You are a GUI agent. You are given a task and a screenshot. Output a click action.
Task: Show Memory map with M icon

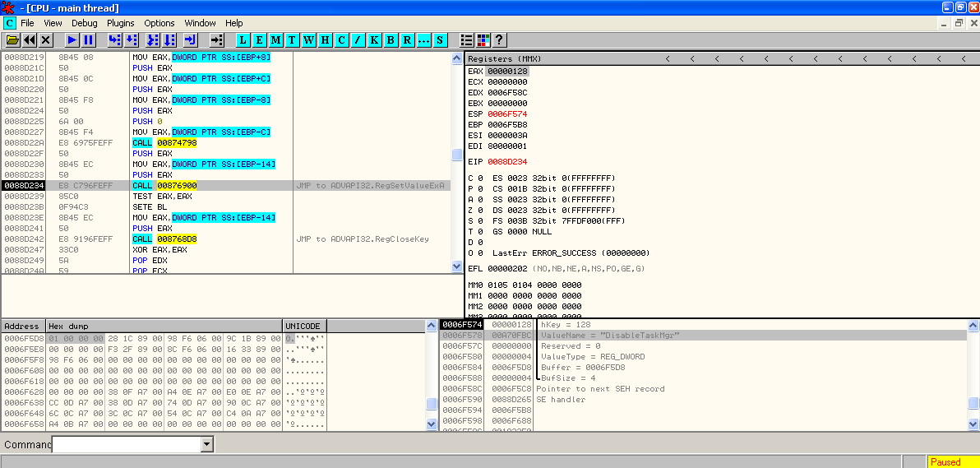275,40
